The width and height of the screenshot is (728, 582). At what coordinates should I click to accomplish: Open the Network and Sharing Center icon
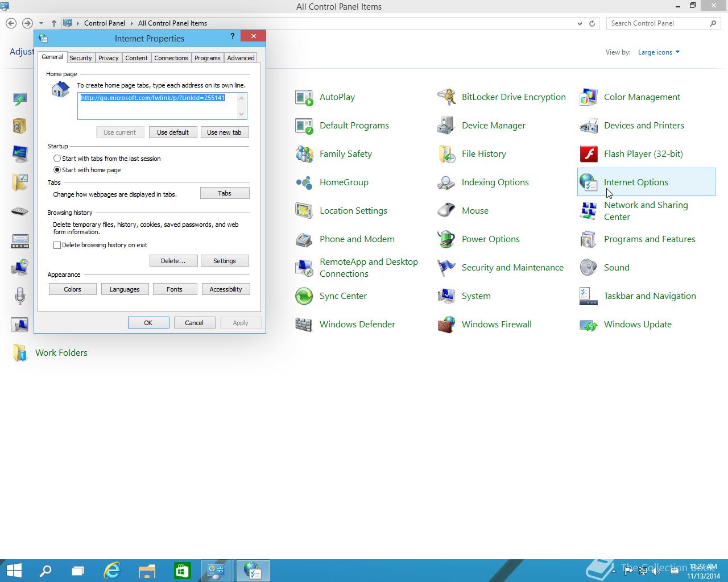click(589, 211)
